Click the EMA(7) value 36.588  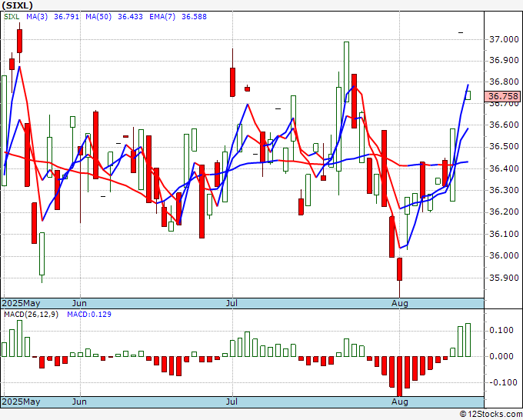click(194, 17)
